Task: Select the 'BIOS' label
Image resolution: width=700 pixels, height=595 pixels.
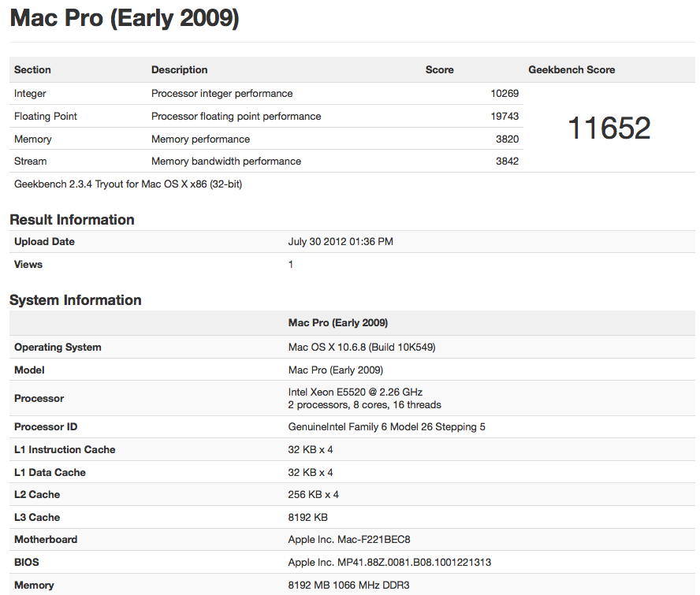Action: click(x=27, y=562)
